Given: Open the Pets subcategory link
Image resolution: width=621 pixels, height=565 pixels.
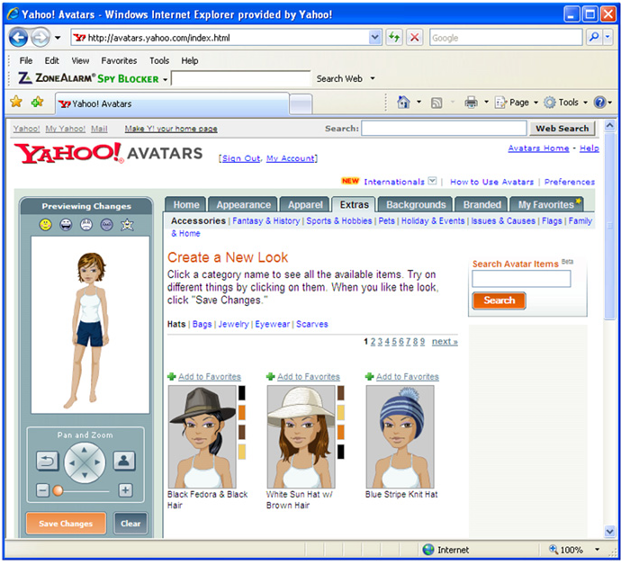Looking at the screenshot, I should (387, 221).
